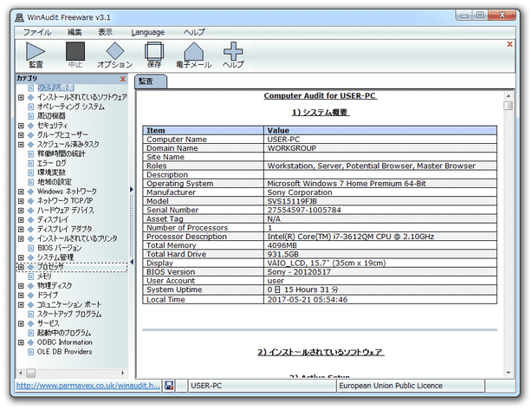Image resolution: width=532 pixels, height=410 pixels.
Task: Start the audit with 監査 toolbar button
Action: pyautogui.click(x=36, y=55)
